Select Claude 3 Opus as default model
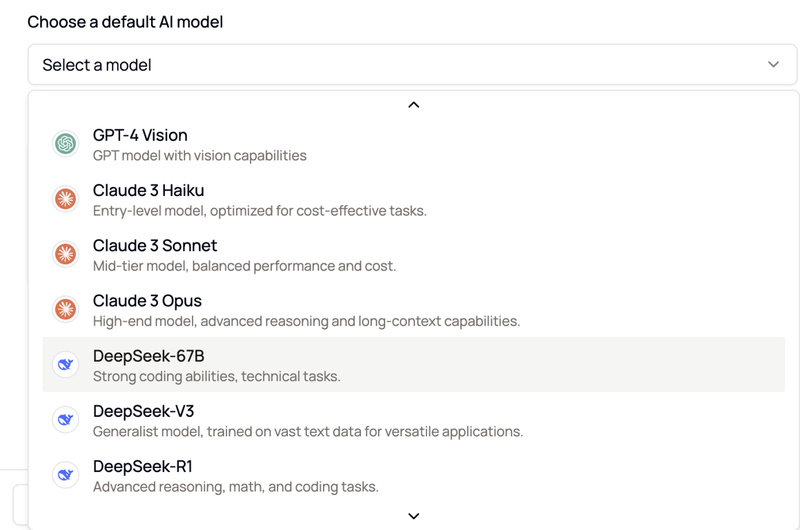 coord(147,300)
